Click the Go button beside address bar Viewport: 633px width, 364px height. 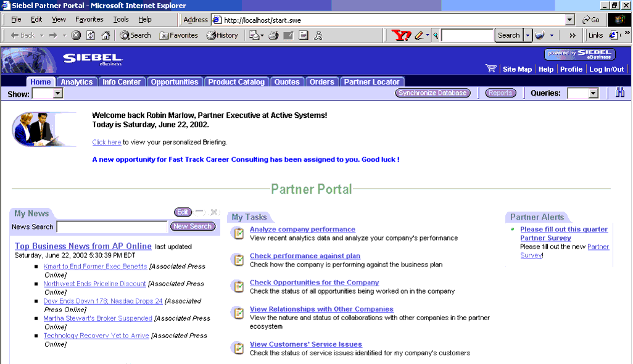[591, 20]
